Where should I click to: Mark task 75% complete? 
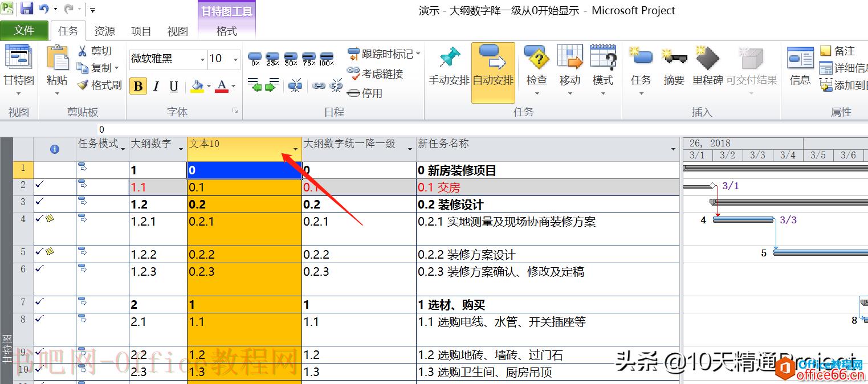[x=309, y=58]
